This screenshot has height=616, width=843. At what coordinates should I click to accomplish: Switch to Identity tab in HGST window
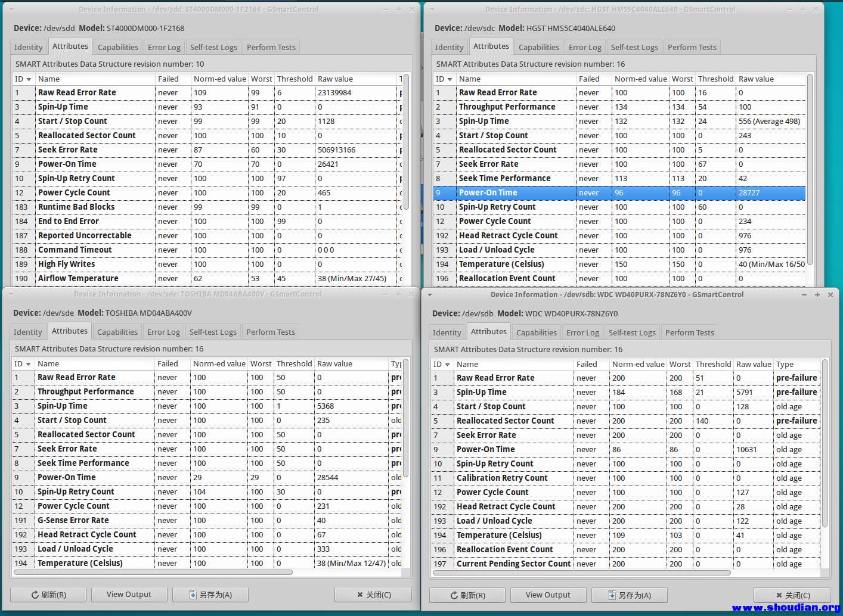coord(449,47)
